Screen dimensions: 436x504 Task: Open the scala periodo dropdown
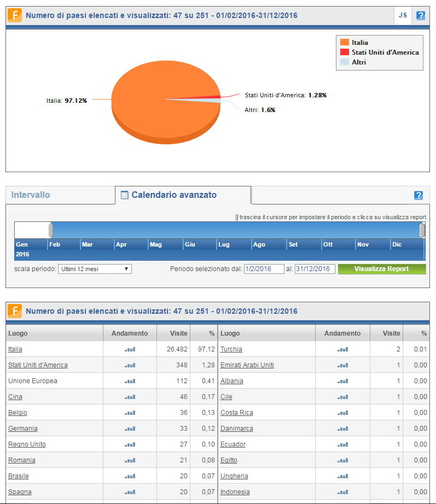tap(95, 269)
